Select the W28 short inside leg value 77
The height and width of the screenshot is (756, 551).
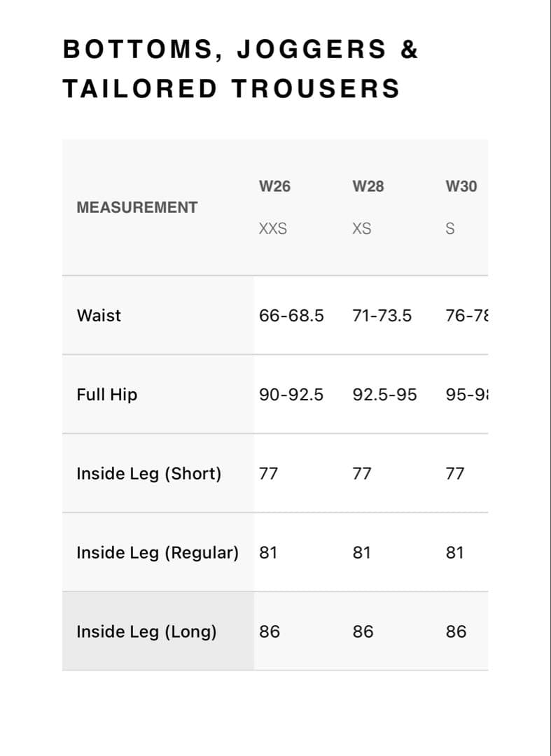[362, 473]
